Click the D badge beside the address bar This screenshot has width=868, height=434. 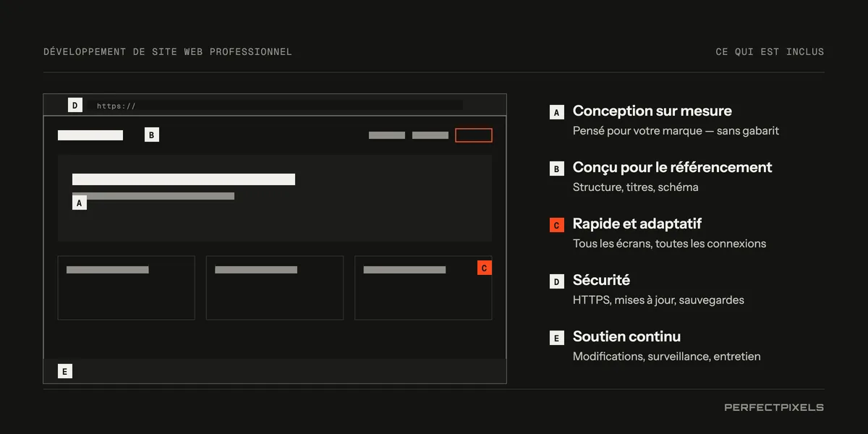click(75, 105)
